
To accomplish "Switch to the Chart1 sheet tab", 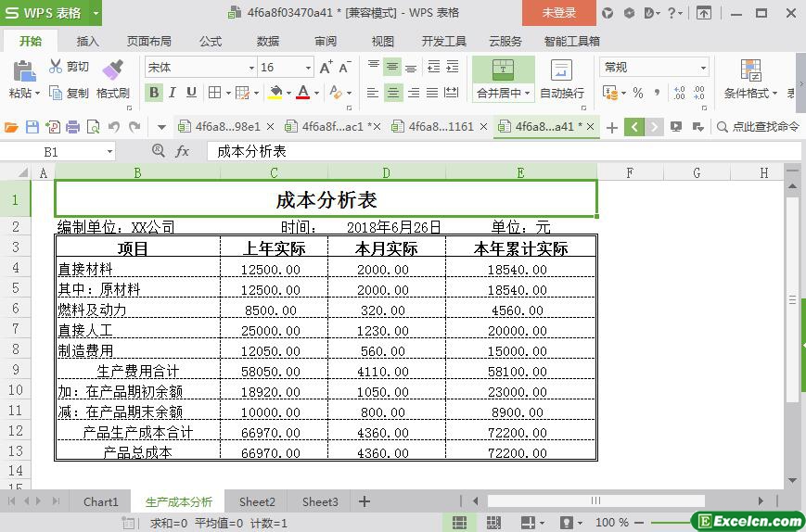I will click(x=101, y=501).
